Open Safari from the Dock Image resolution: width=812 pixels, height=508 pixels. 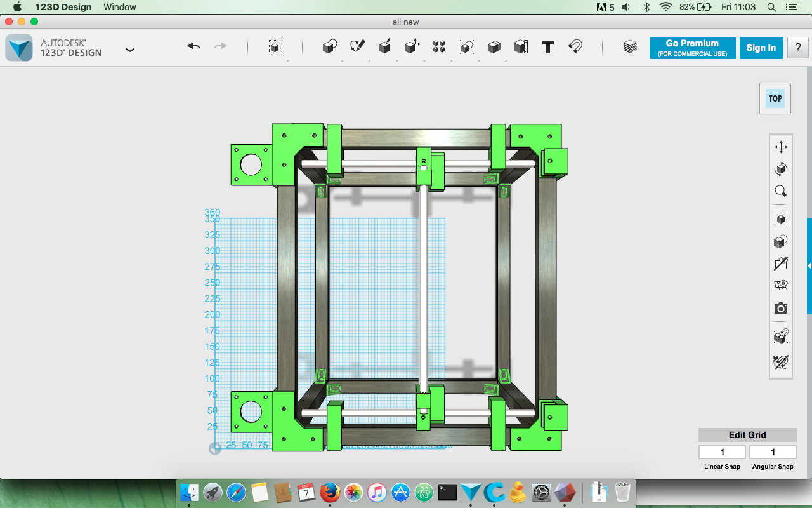coord(236,492)
